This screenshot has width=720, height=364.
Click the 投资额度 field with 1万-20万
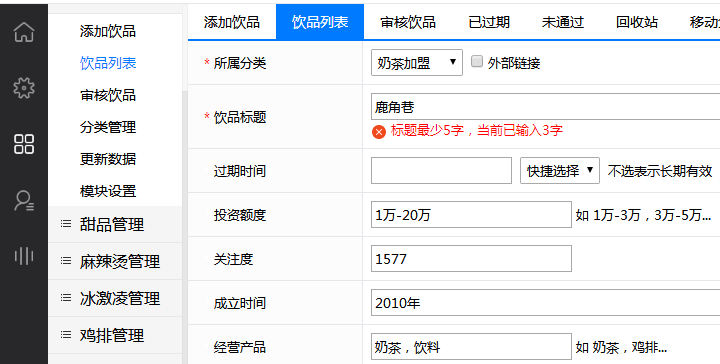point(471,214)
